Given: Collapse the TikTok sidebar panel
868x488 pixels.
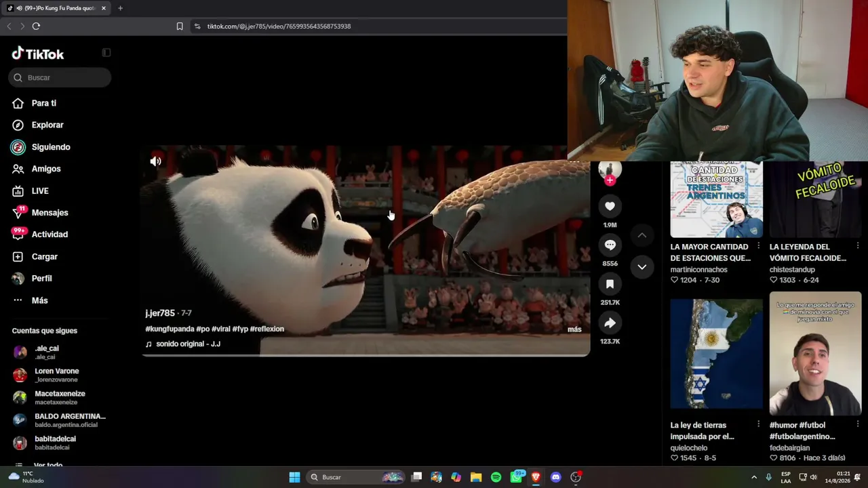Looking at the screenshot, I should click(x=106, y=53).
